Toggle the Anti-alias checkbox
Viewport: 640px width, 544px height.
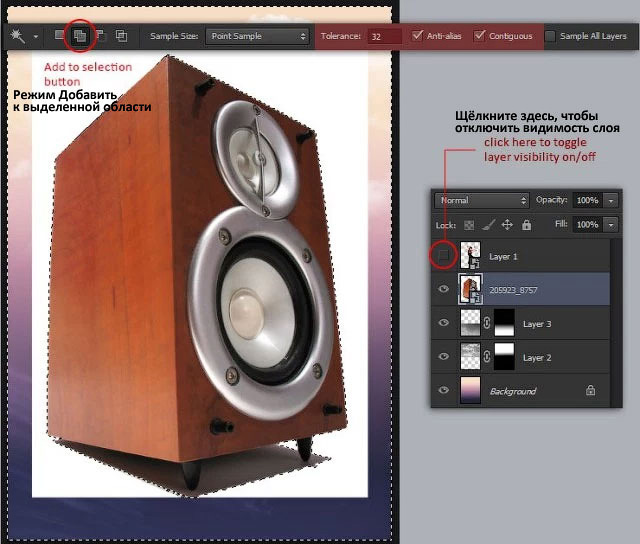417,36
